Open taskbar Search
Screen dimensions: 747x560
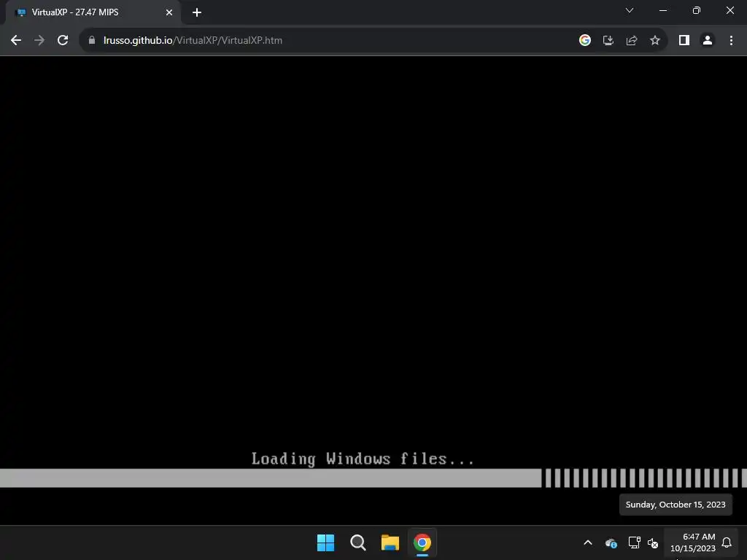point(357,542)
